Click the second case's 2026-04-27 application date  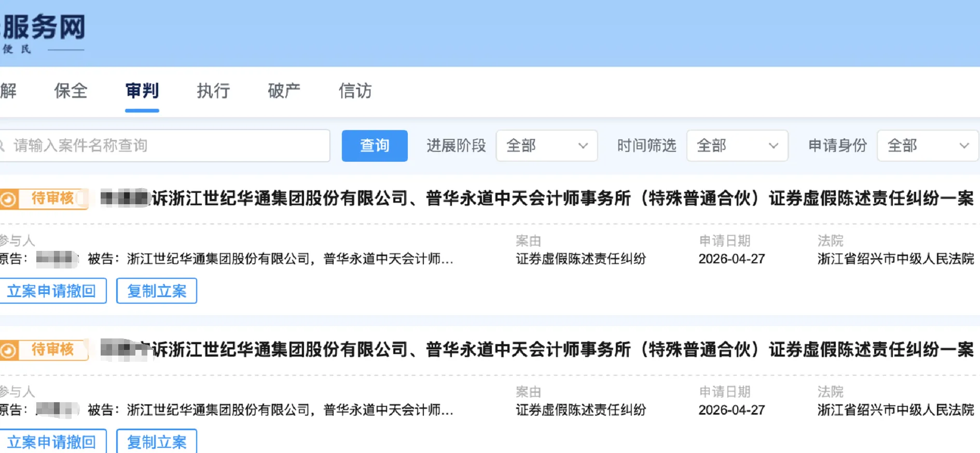731,410
